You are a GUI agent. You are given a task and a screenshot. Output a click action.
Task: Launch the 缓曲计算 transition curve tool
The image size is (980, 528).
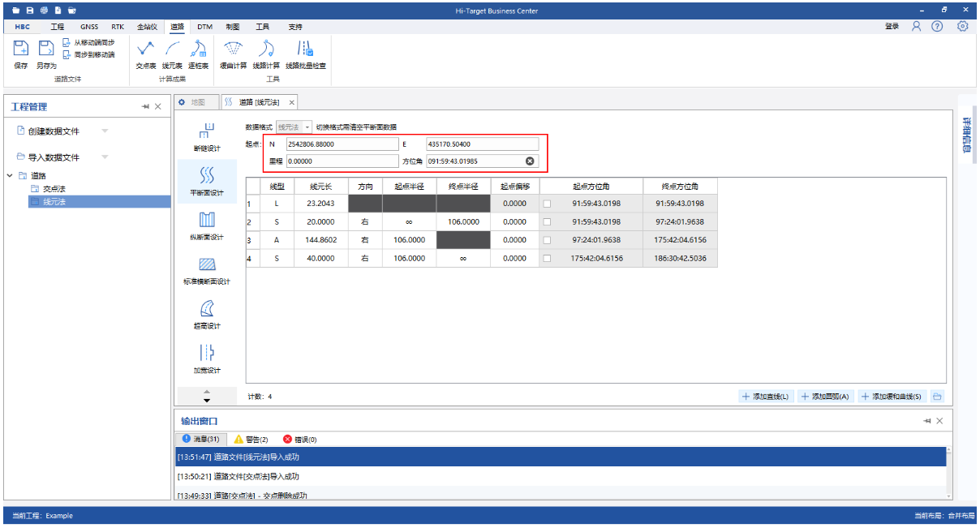click(x=234, y=54)
